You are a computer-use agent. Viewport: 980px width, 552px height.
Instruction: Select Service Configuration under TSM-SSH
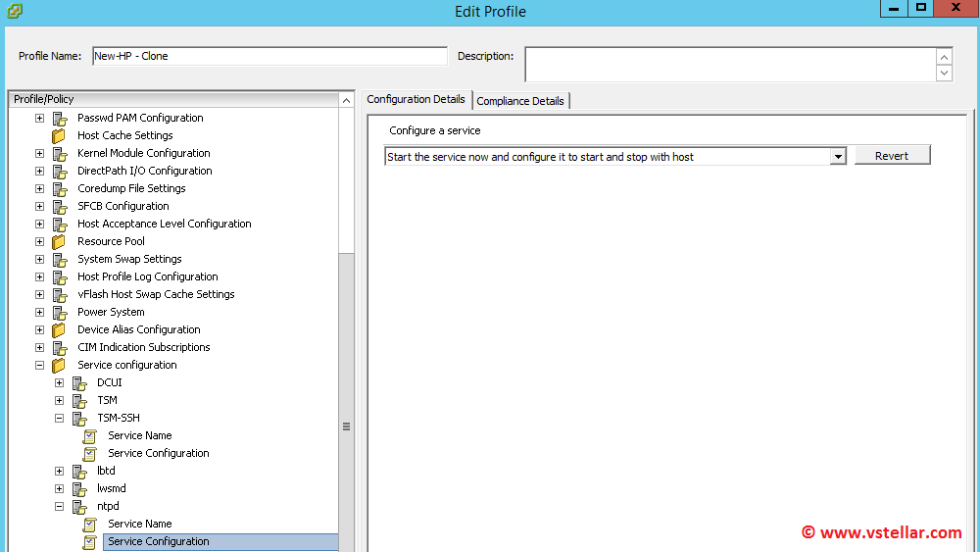point(158,454)
